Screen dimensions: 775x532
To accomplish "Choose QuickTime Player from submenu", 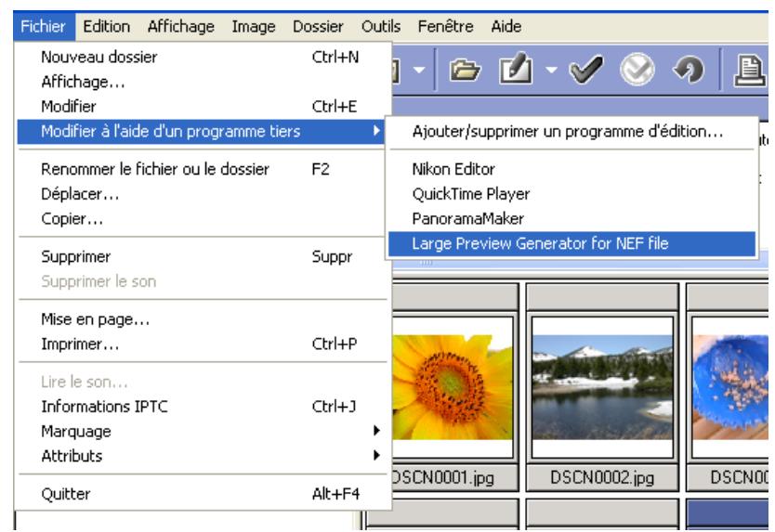I will click(572, 194).
